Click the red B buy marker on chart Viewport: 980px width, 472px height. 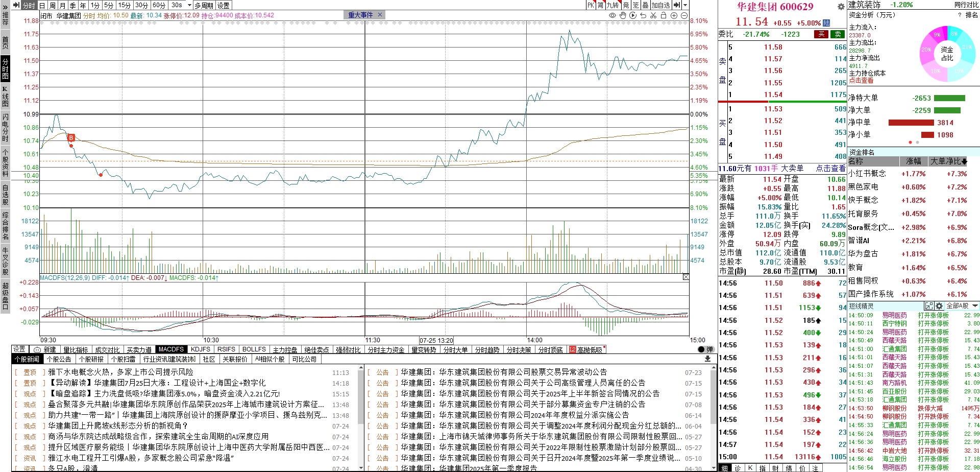click(71, 137)
